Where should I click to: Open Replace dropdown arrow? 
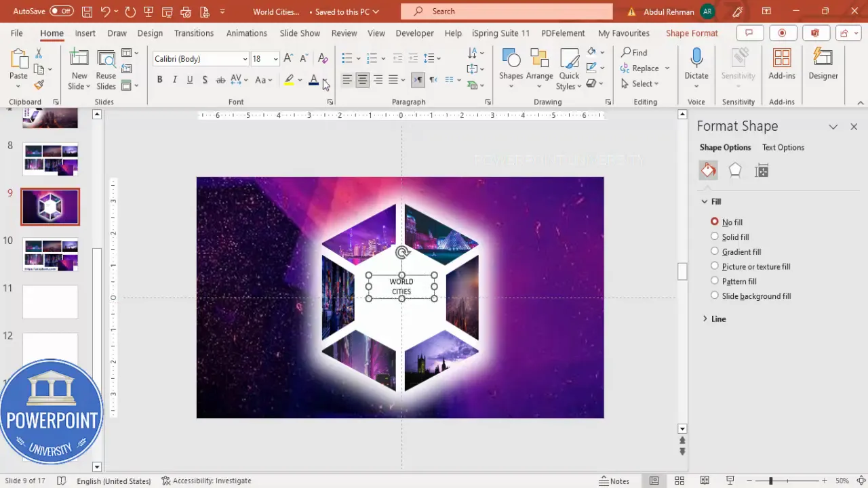tap(667, 68)
